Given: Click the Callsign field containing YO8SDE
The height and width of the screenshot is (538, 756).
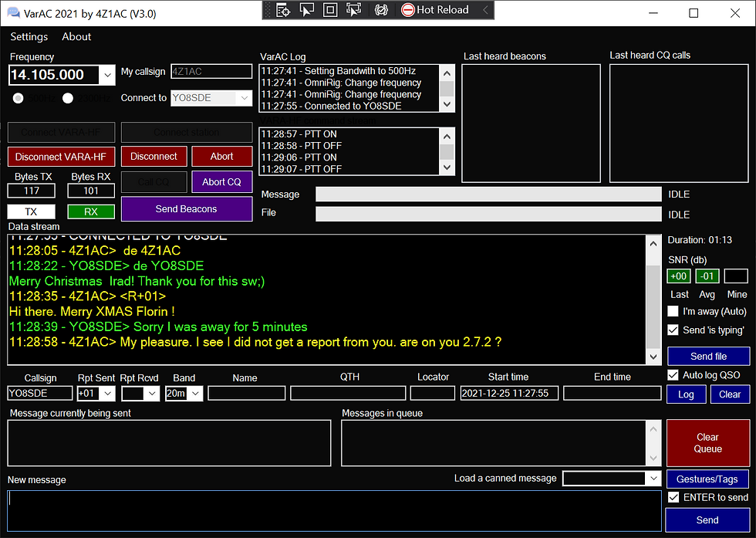Looking at the screenshot, I should click(40, 393).
